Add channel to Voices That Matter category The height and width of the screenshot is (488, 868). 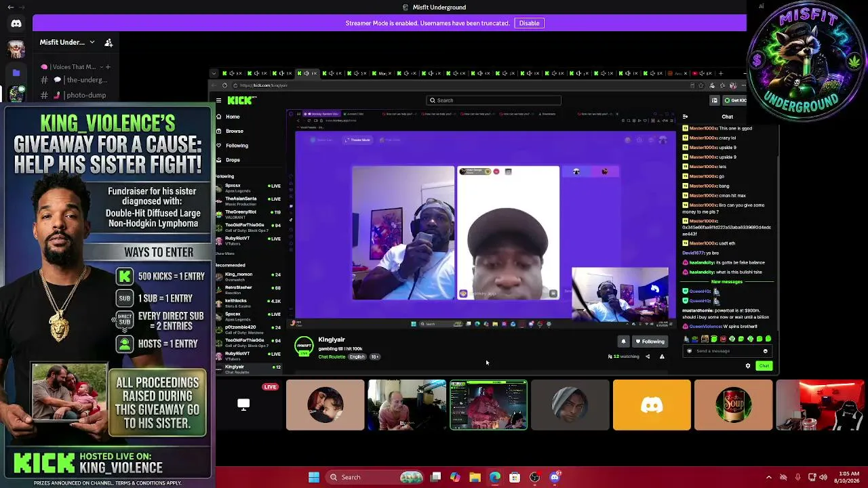(107, 67)
